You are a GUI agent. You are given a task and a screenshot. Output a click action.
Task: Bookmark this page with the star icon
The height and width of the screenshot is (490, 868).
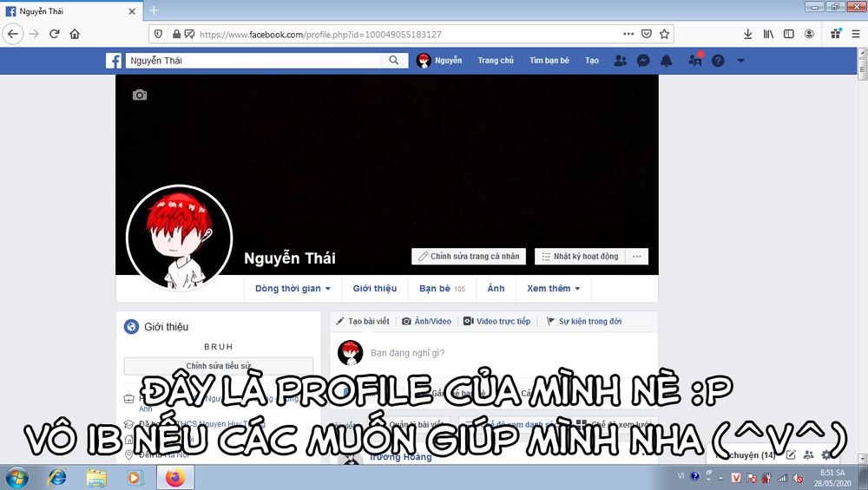click(x=665, y=34)
